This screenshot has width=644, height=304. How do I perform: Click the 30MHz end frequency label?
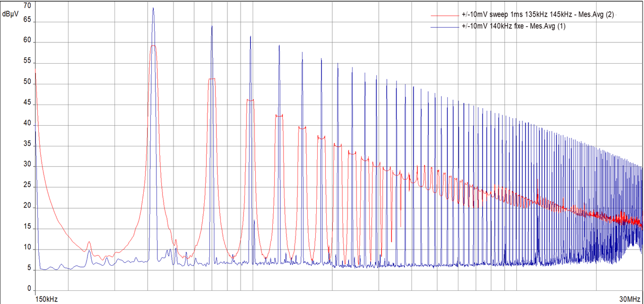[x=630, y=299]
